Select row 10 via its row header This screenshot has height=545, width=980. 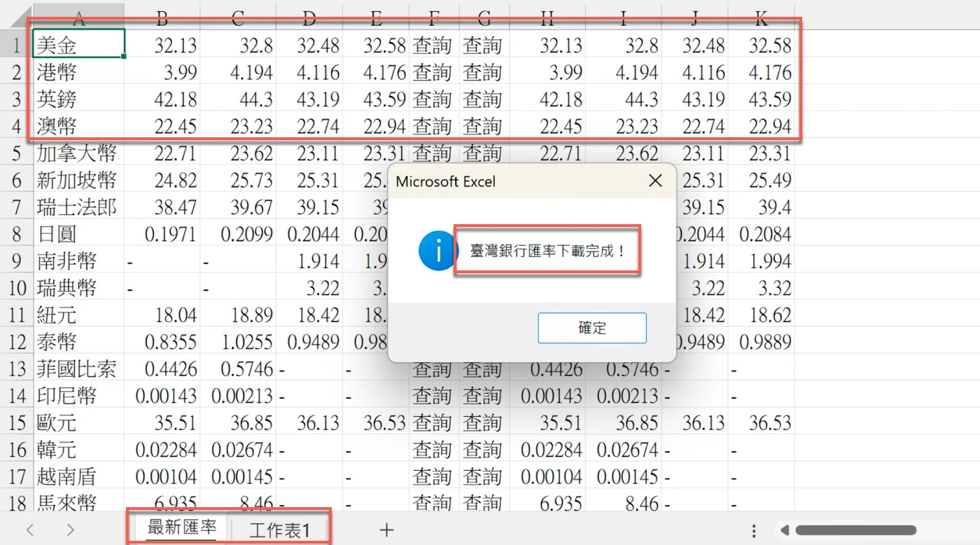coord(16,288)
